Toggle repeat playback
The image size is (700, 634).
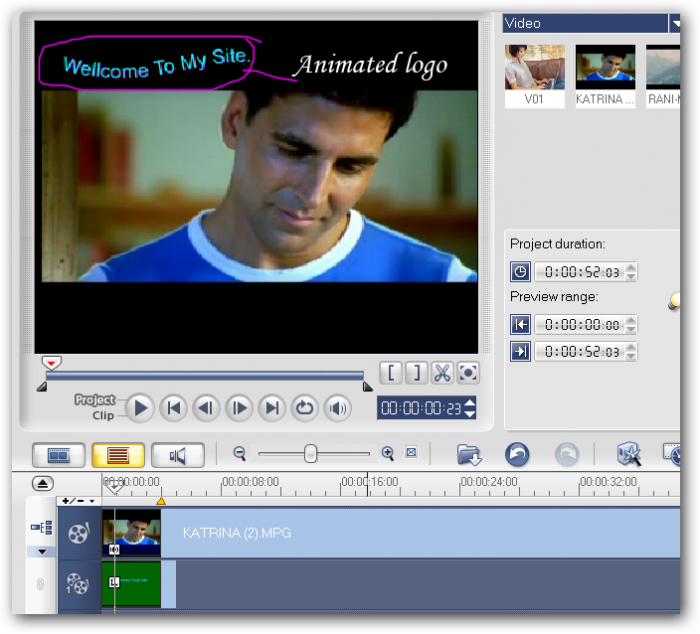[304, 408]
